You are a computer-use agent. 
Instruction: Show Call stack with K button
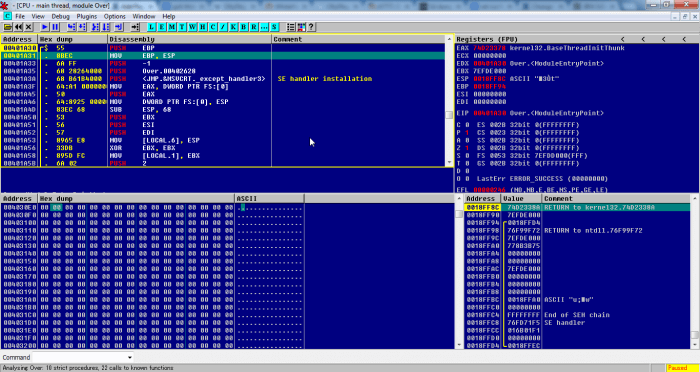tap(233, 27)
